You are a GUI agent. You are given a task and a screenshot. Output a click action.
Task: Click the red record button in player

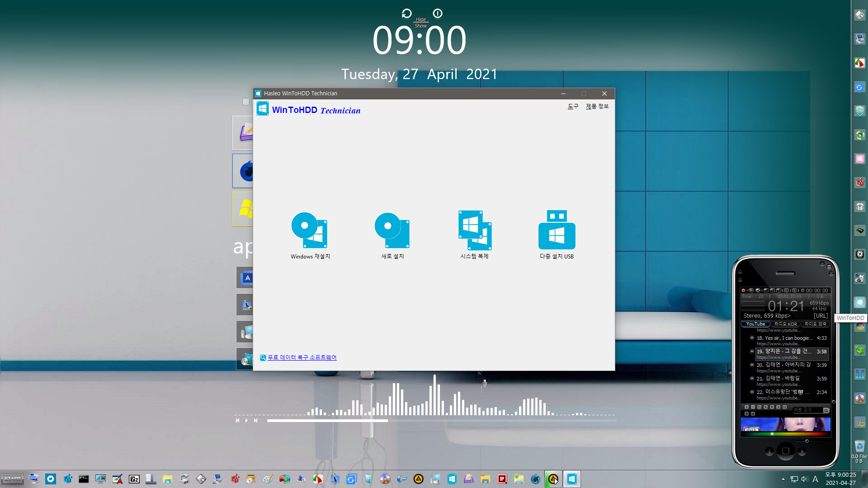[743, 291]
